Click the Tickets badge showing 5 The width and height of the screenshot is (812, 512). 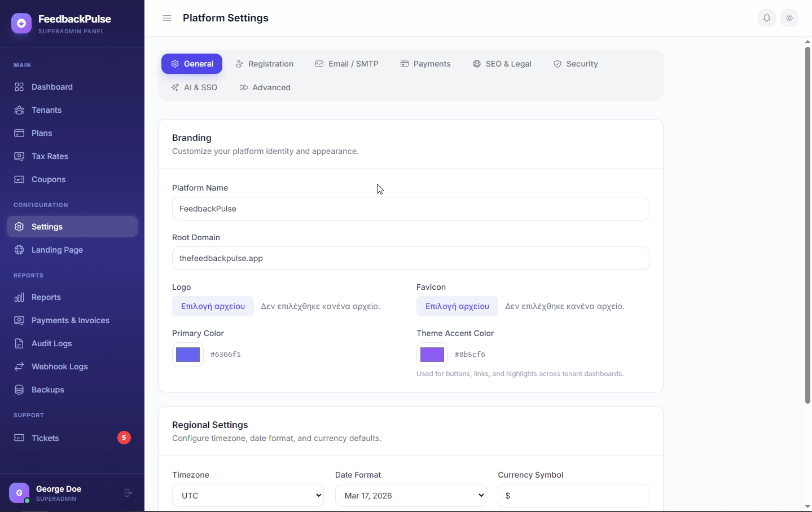(x=124, y=438)
